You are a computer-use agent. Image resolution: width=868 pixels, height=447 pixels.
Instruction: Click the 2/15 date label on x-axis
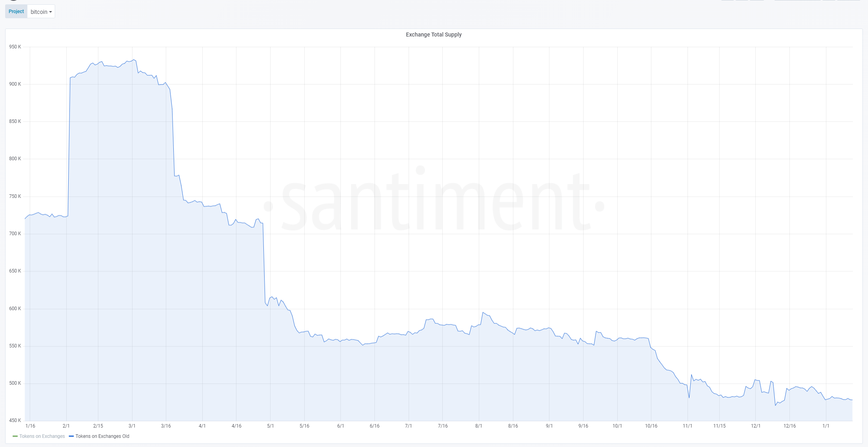(x=98, y=426)
